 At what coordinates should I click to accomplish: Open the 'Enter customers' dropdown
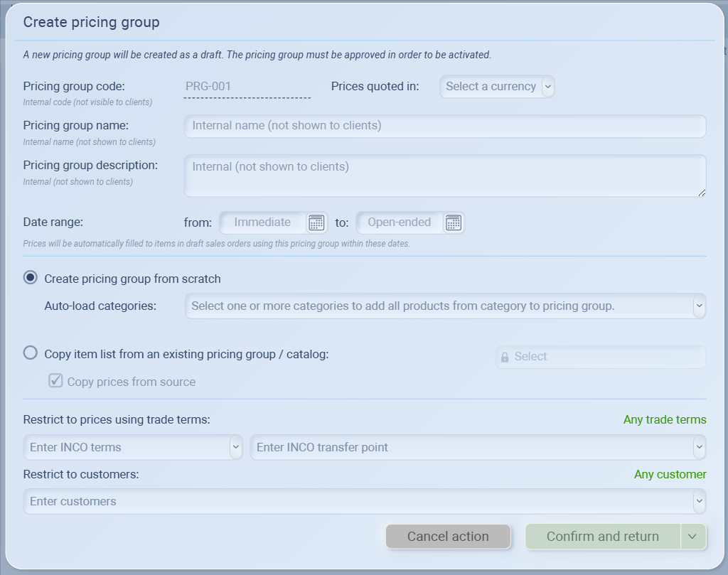point(365,501)
